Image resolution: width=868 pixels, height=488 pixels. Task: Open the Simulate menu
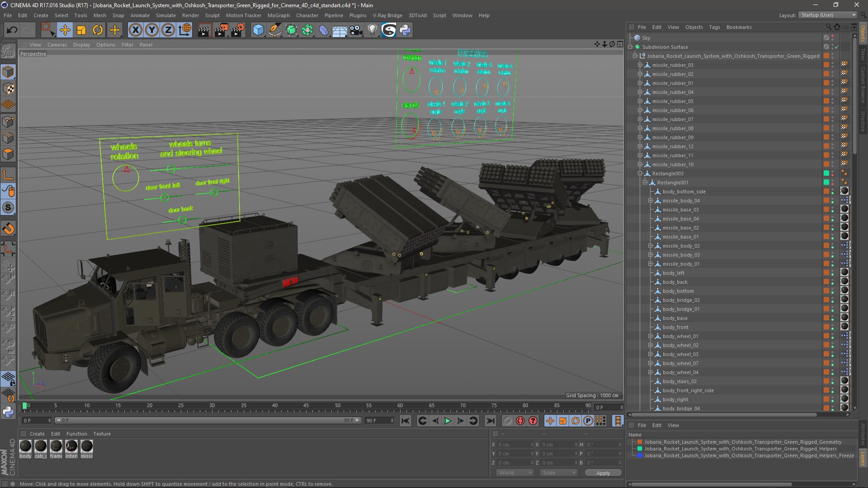tap(166, 15)
